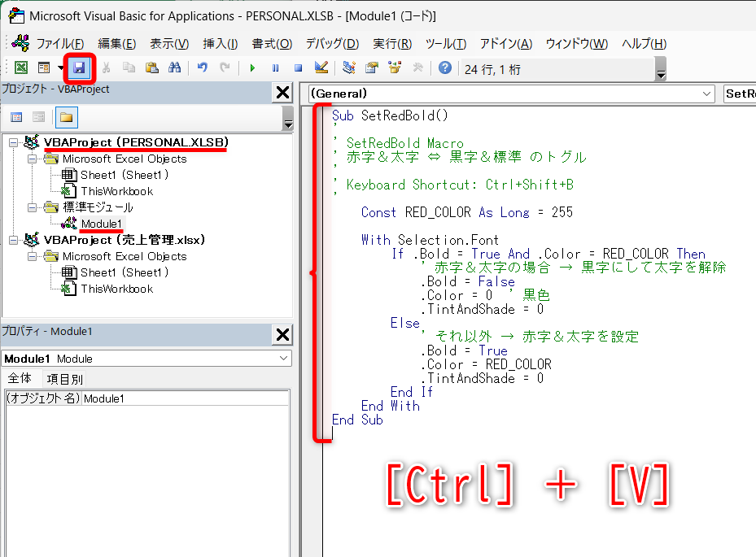This screenshot has height=557, width=756.
Task: Select ThisWorkbook under PERSONAL.XLSB
Action: (x=116, y=191)
